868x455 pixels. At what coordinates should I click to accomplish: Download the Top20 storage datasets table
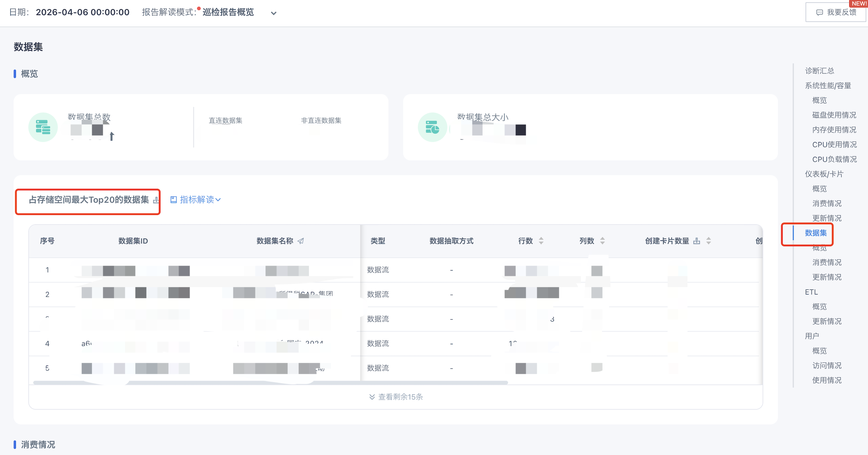pos(156,200)
